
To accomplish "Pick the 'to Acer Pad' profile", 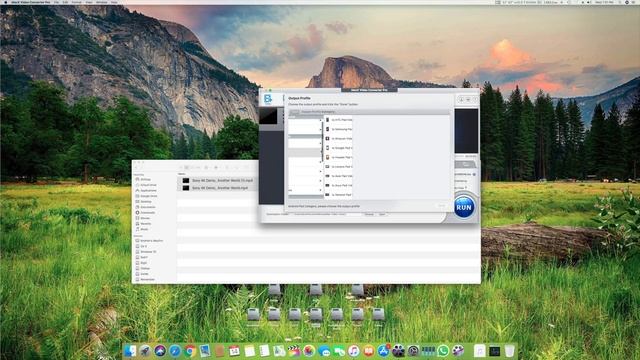I will [x=339, y=176].
